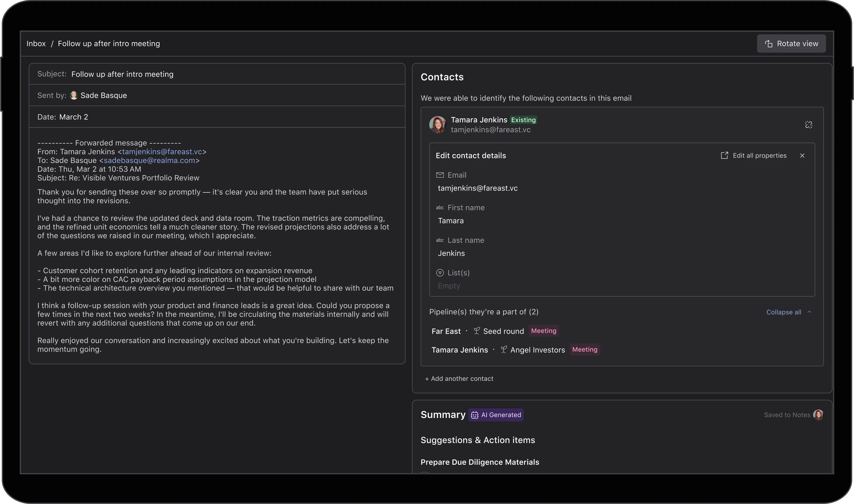Click the Angel Investors sprout icon
The height and width of the screenshot is (504, 854).
pyautogui.click(x=504, y=349)
